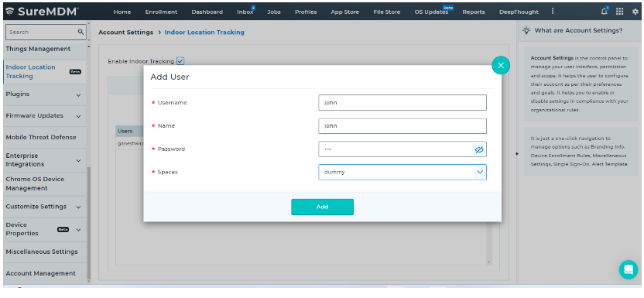Open the Inbox tab
The height and width of the screenshot is (298, 644).
click(x=245, y=12)
